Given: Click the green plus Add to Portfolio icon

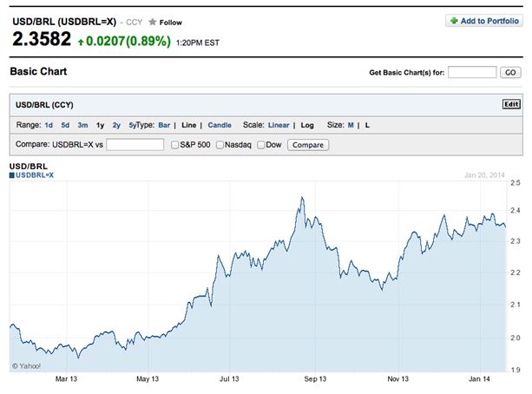Looking at the screenshot, I should 454,20.
